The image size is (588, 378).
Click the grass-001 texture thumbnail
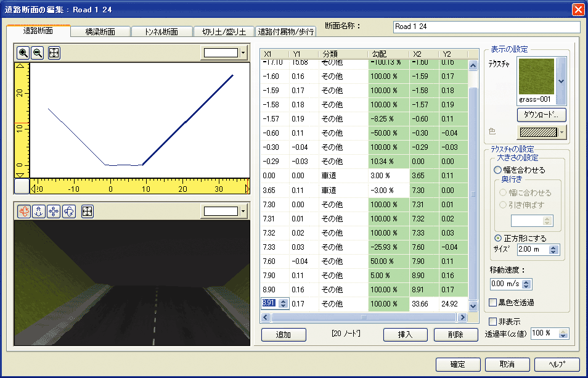click(x=537, y=76)
